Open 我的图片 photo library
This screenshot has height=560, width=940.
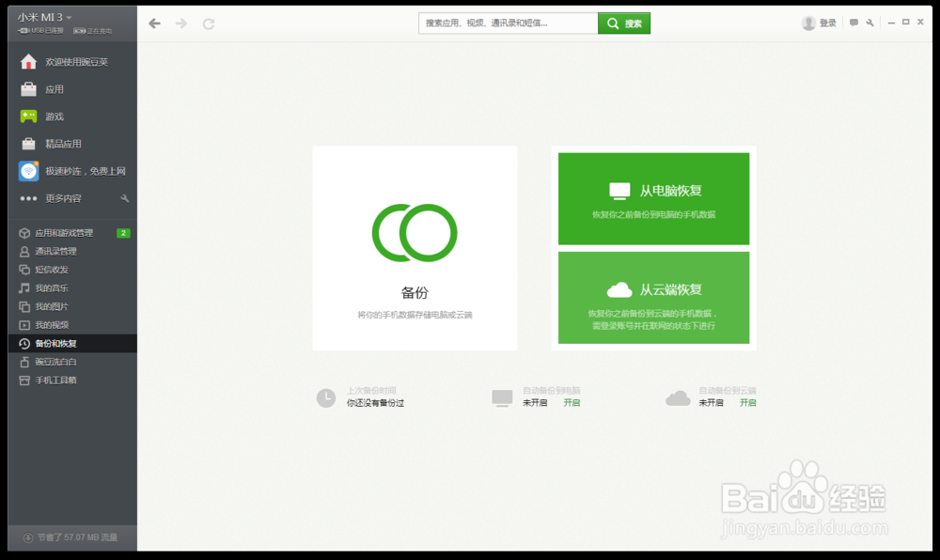[x=72, y=306]
